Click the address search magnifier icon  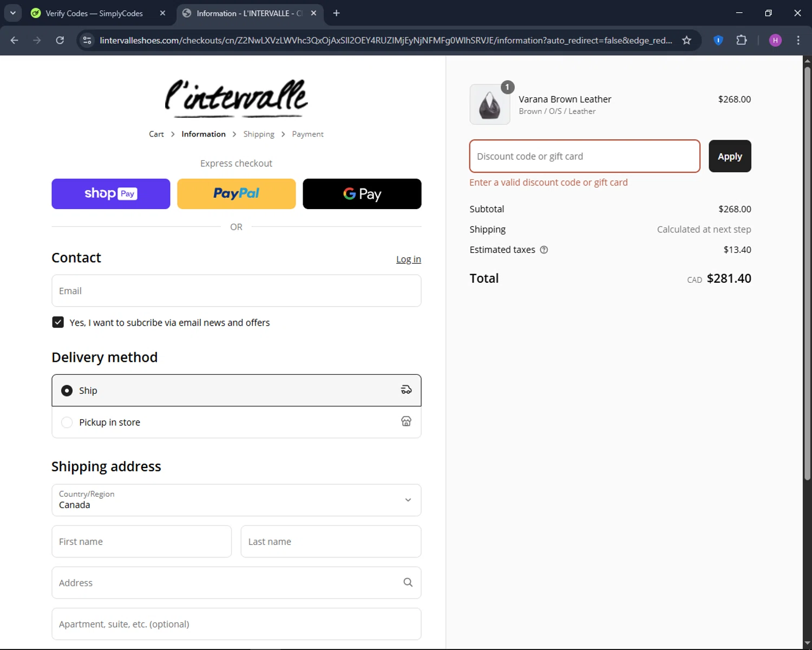pyautogui.click(x=408, y=582)
